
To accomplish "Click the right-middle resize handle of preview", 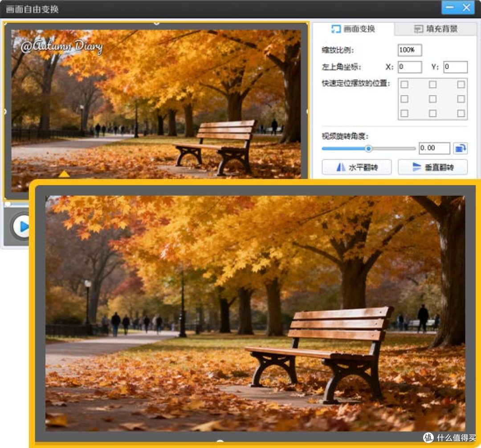I will (307, 112).
